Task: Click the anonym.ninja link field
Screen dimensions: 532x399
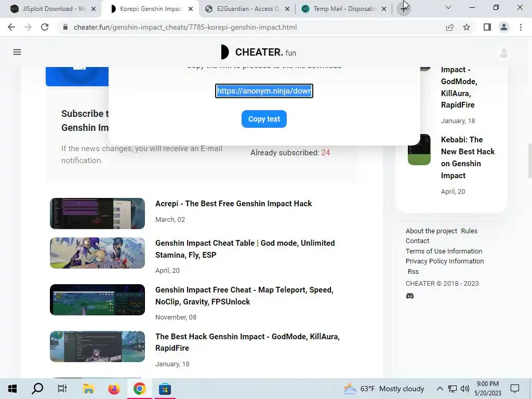Action: 264,91
